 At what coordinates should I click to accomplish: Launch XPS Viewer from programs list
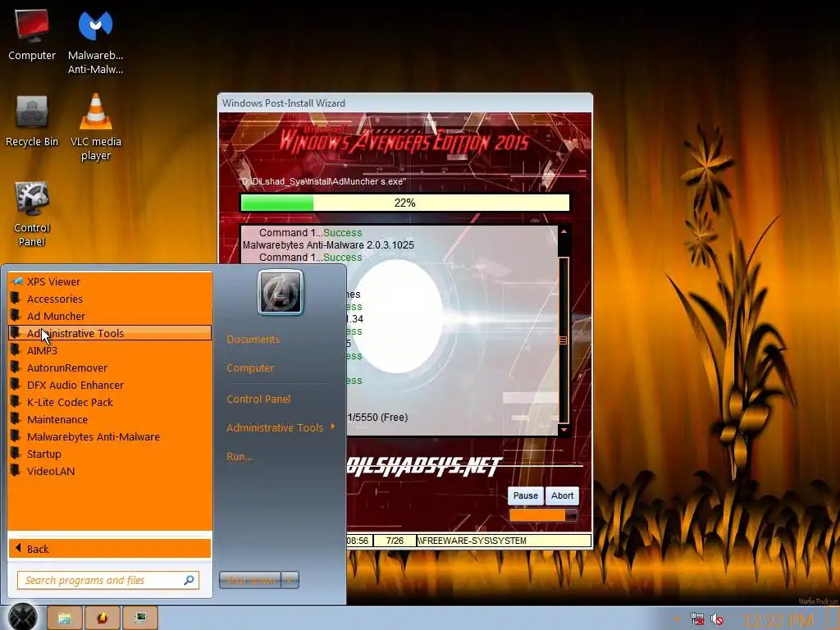pos(110,282)
